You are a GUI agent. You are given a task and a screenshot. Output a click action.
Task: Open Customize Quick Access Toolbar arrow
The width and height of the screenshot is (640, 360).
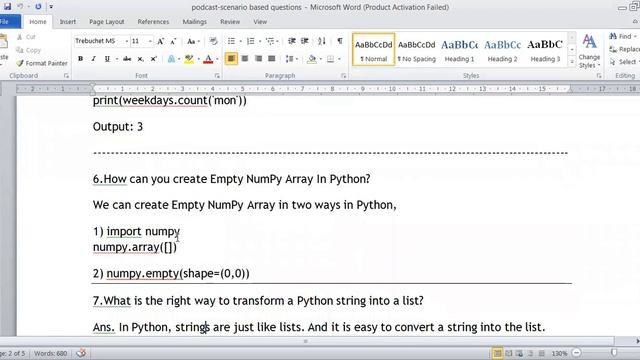[x=51, y=7]
